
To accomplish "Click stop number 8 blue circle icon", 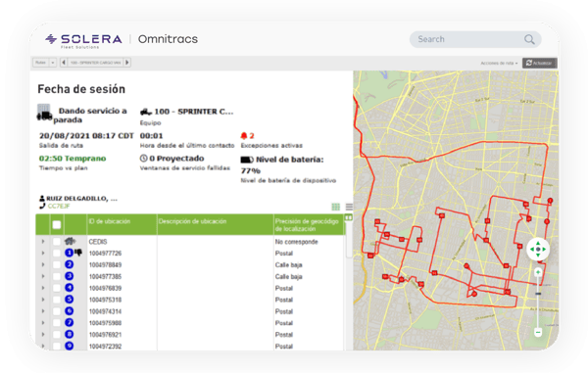I will (x=69, y=334).
